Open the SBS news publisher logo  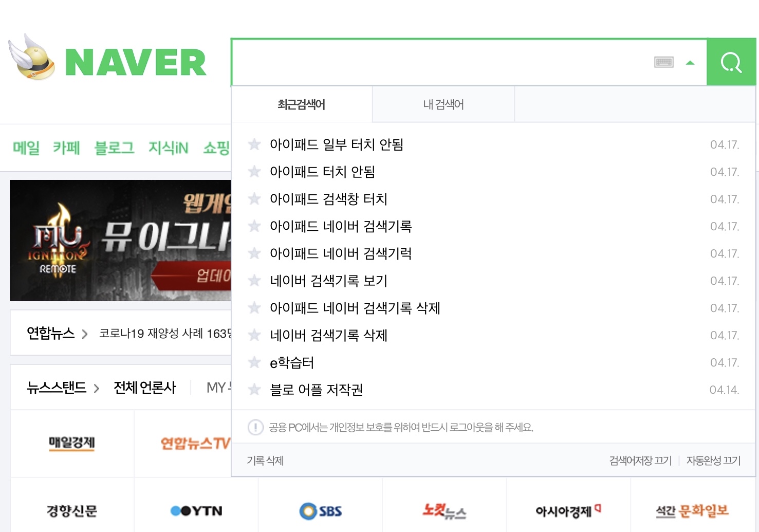pyautogui.click(x=320, y=511)
